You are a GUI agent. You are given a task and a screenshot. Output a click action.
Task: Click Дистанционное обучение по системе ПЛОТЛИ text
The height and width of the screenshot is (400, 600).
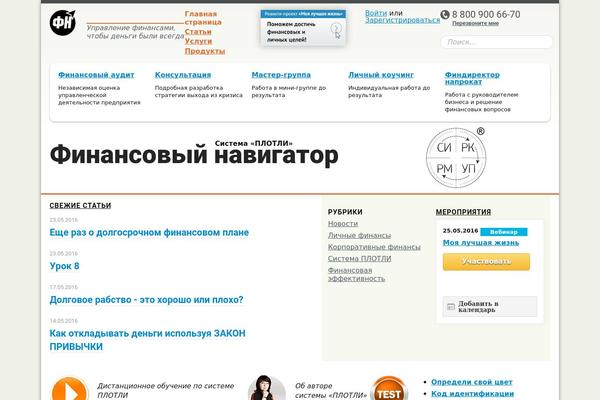coord(165,390)
